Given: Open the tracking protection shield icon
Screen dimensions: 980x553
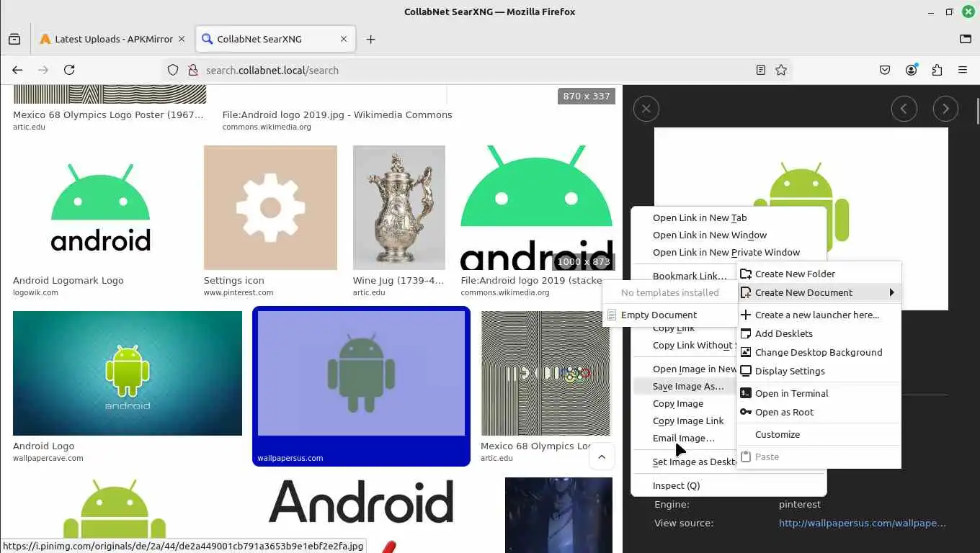Looking at the screenshot, I should [173, 70].
